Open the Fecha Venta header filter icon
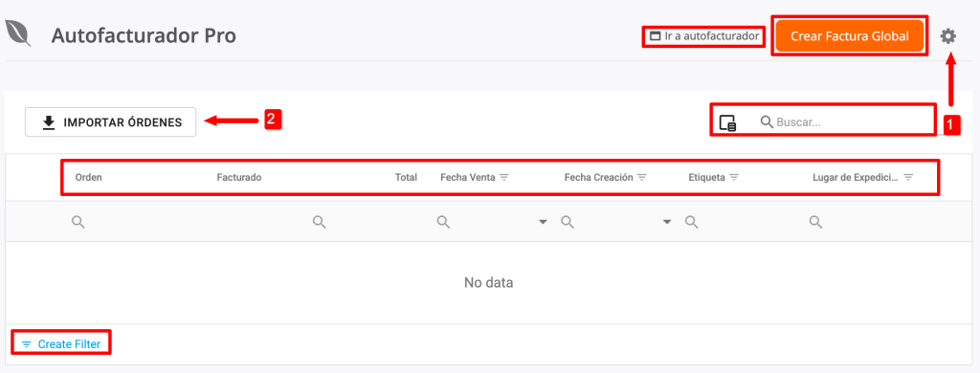Image resolution: width=980 pixels, height=373 pixels. 504,178
